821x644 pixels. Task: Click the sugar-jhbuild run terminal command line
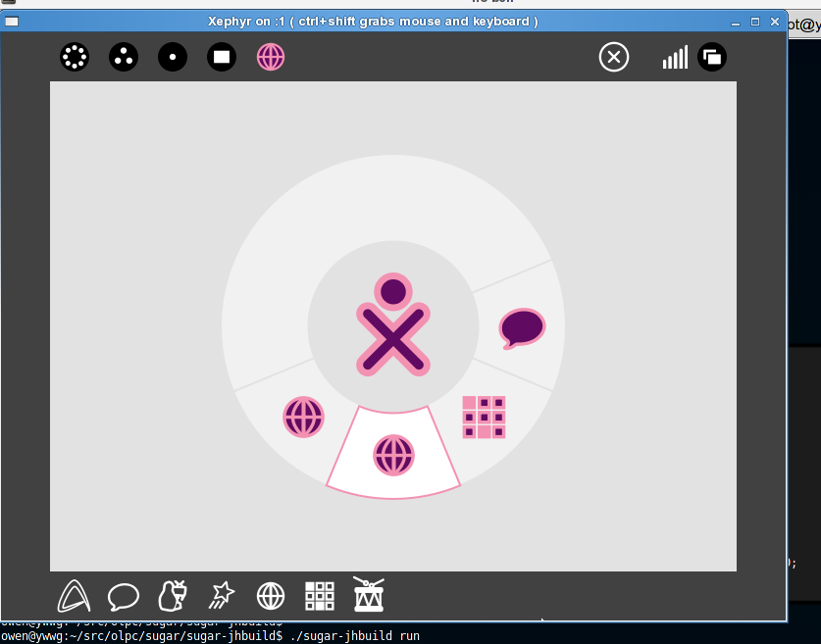(x=211, y=636)
